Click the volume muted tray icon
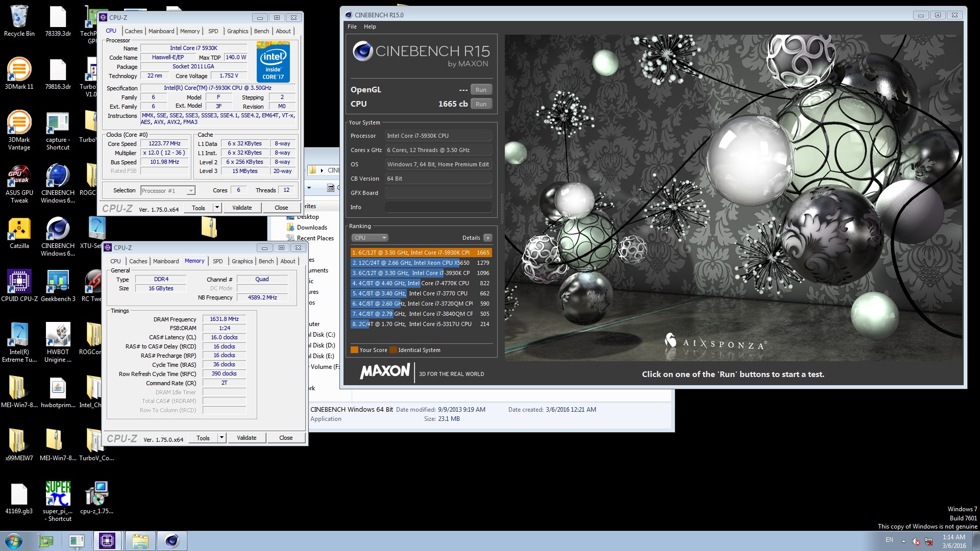The width and height of the screenshot is (980, 551). (x=916, y=541)
